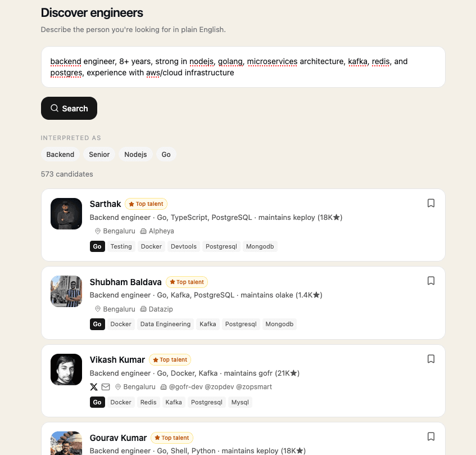The height and width of the screenshot is (455, 476).
Task: Open Sarthak's profile photo
Action: pyautogui.click(x=66, y=214)
